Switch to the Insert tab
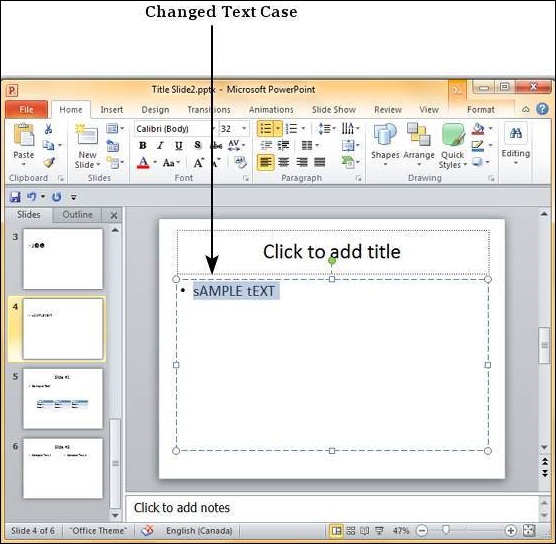556x544 pixels. 112,110
